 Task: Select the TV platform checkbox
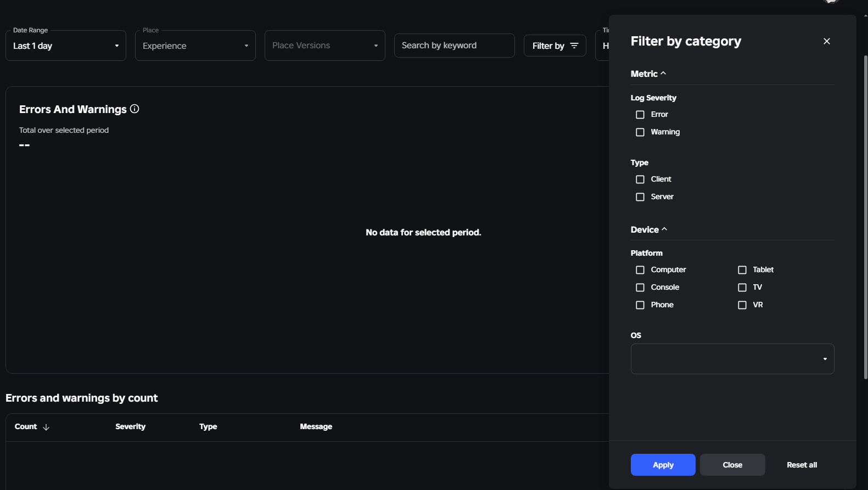tap(742, 288)
